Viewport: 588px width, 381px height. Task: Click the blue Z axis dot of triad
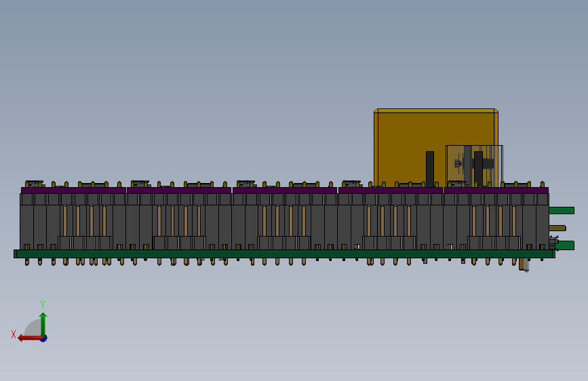44,338
